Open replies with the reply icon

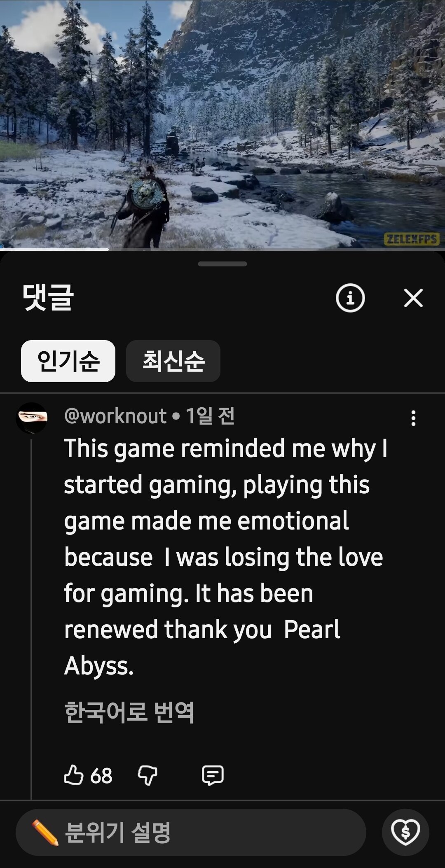point(213,775)
